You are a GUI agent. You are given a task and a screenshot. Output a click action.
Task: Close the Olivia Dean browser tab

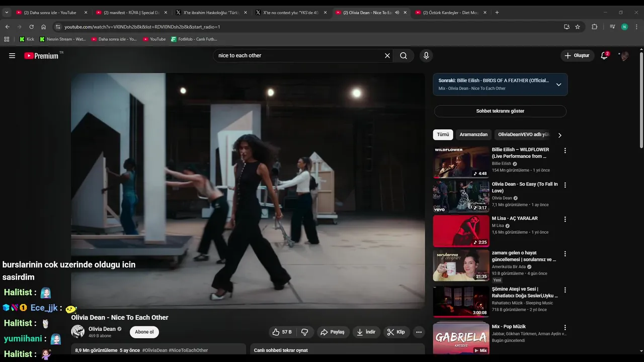point(405,13)
